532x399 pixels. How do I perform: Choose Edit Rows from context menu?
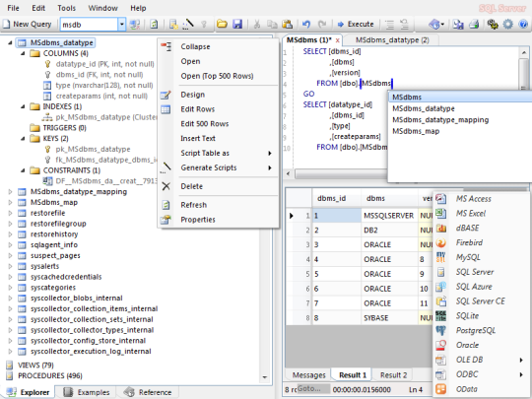point(197,109)
